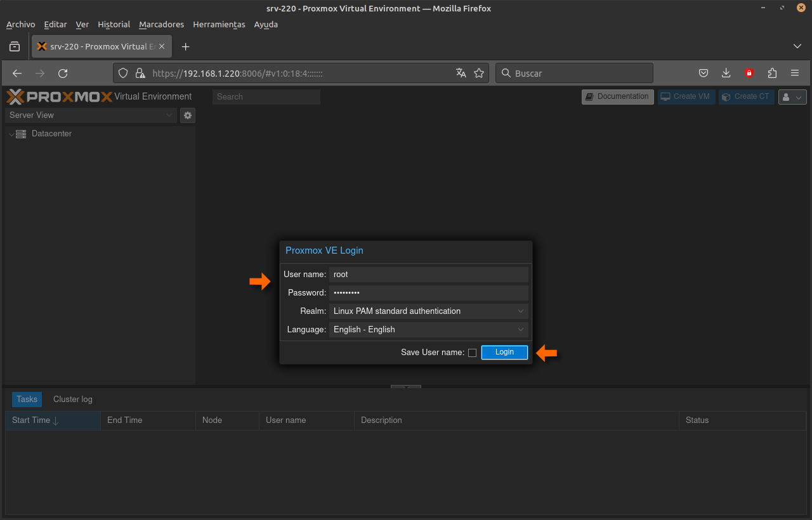Sort by End Time column header
The width and height of the screenshot is (812, 520).
(x=148, y=420)
